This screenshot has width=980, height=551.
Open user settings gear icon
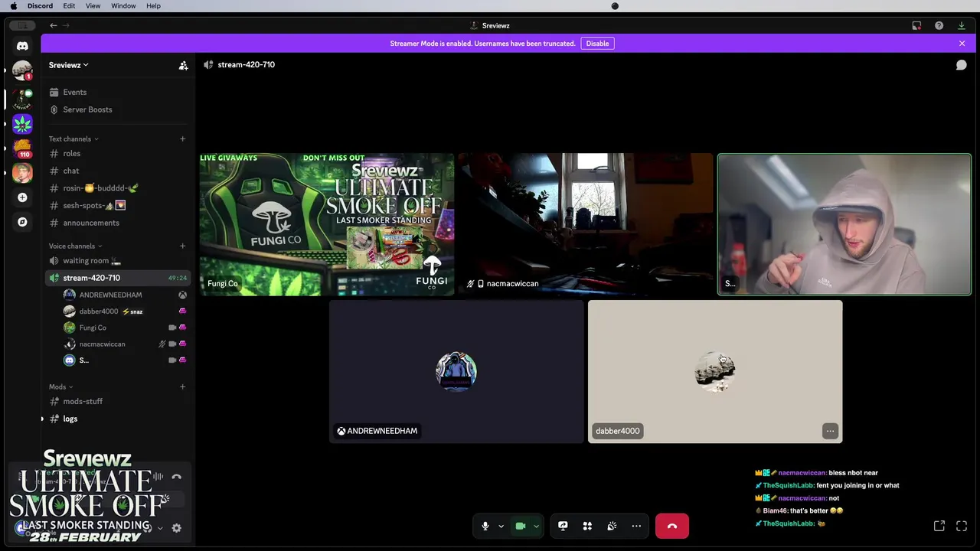point(176,528)
